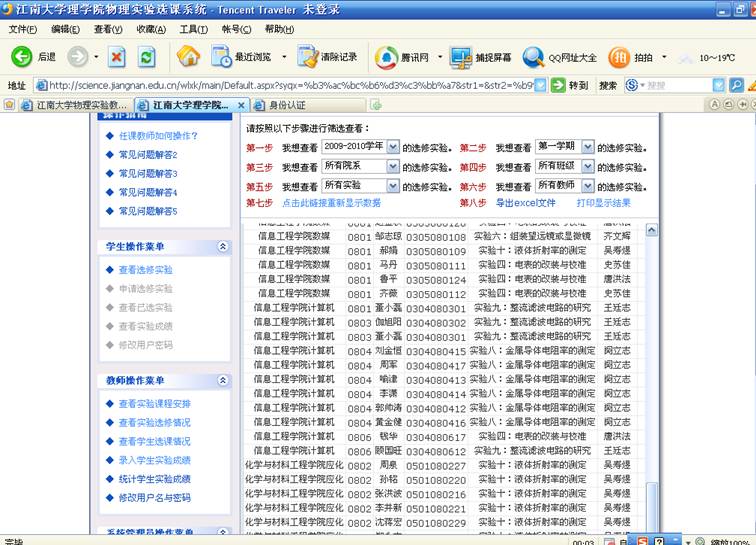Collapse the 学生操作菜单 panel
Screen dimensions: 756x545
point(223,246)
